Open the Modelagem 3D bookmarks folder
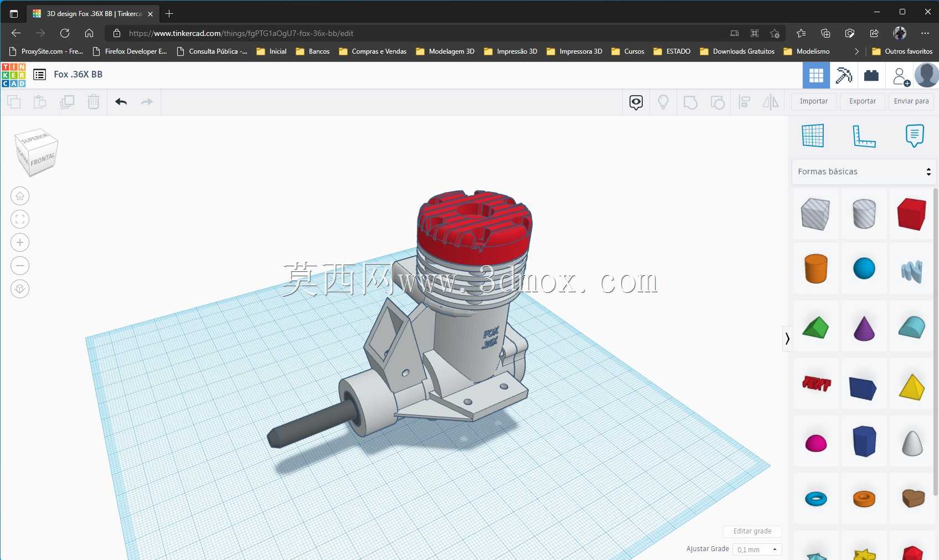This screenshot has width=939, height=560. [445, 51]
